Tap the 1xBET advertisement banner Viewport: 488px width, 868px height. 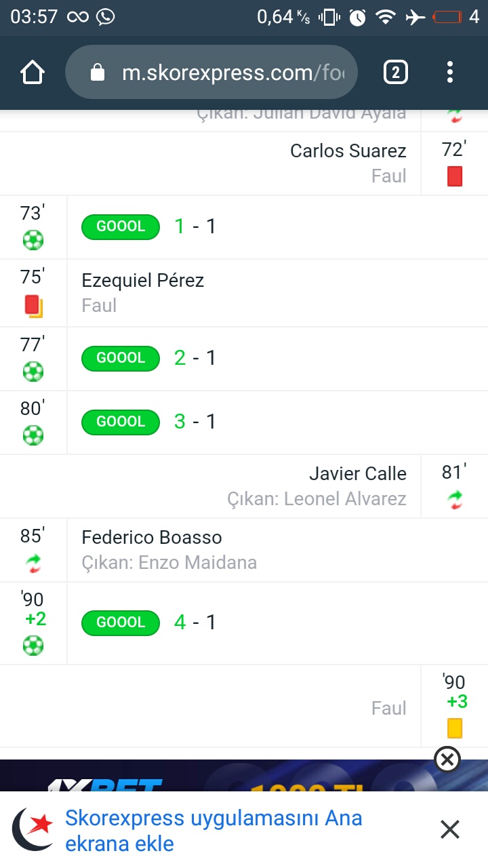pos(244,776)
